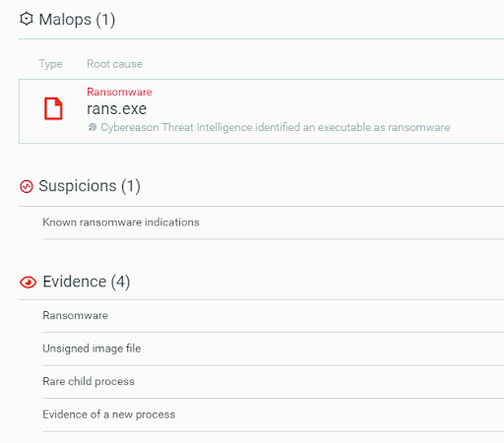Screen dimensions: 504x443
Task: Select Evidence of a new process row
Action: click(x=273, y=414)
